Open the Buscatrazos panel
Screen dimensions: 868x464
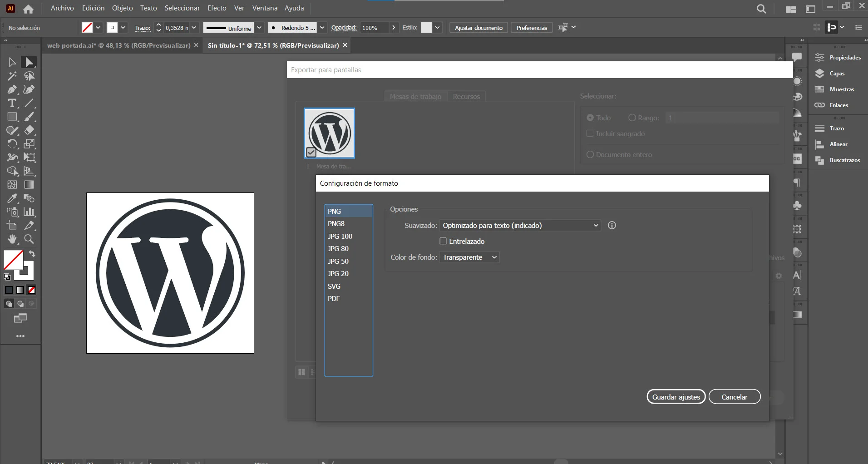click(x=838, y=160)
